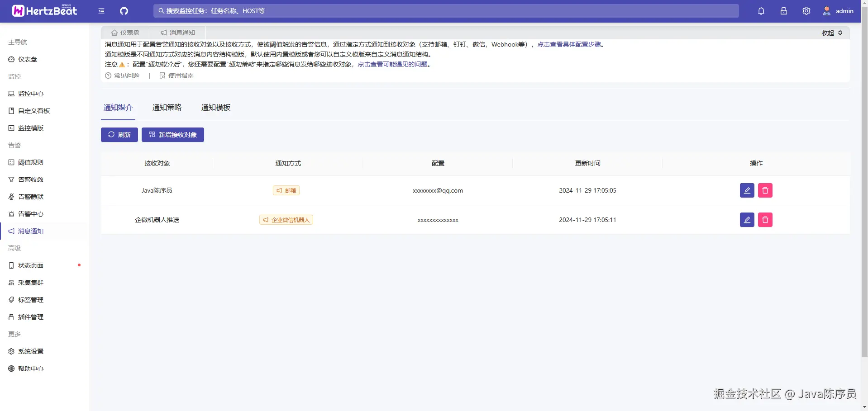The width and height of the screenshot is (868, 411).
Task: Switch to the 通知模板 tab
Action: [216, 108]
